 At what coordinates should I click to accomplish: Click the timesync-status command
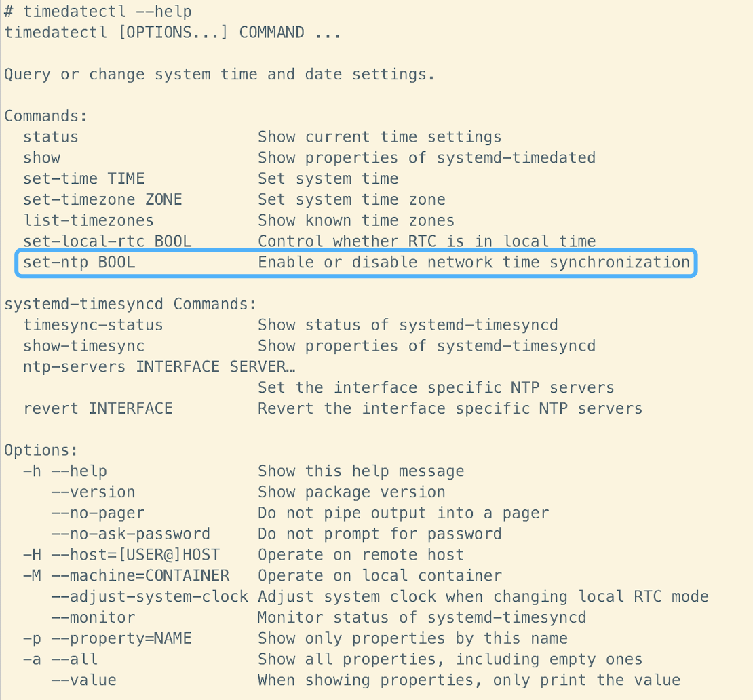[x=93, y=325]
